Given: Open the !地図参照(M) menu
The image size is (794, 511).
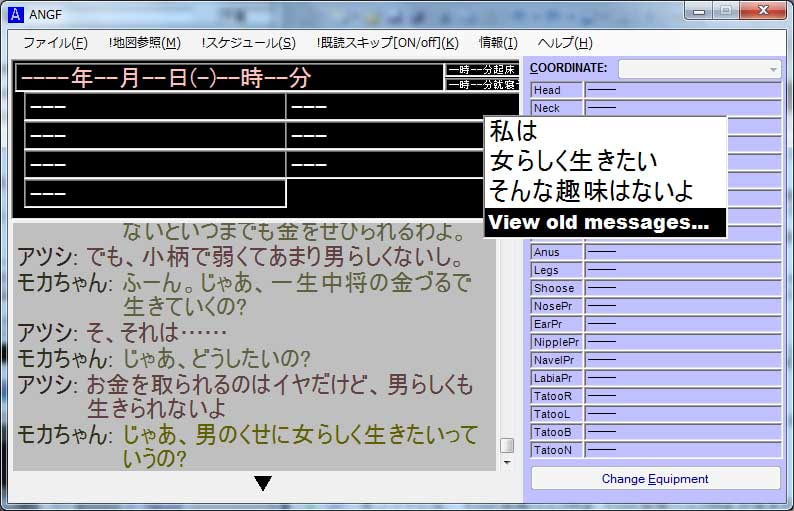Looking at the screenshot, I should point(145,43).
